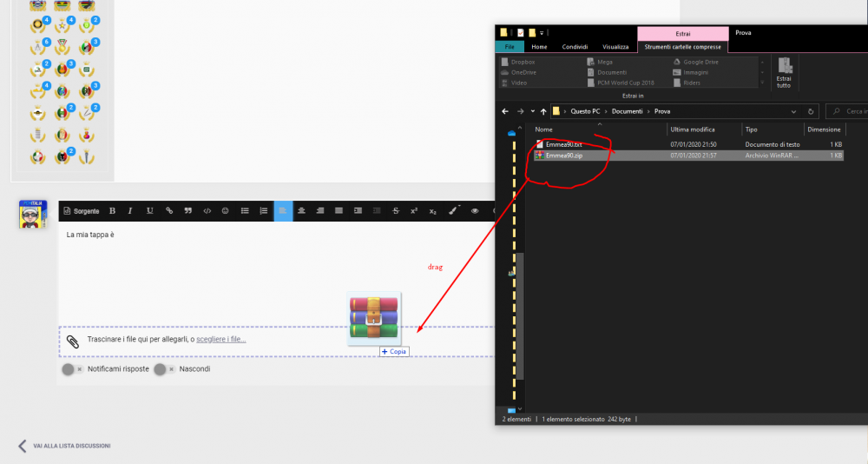
Task: Click Documenti in breadcrumb path
Action: (628, 111)
